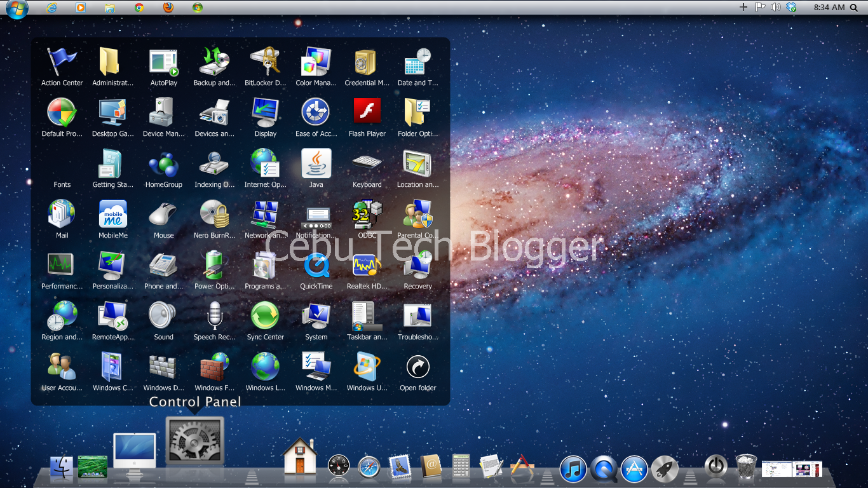The image size is (868, 488).
Task: Click the Control Panel gear in the dock
Action: tap(195, 440)
